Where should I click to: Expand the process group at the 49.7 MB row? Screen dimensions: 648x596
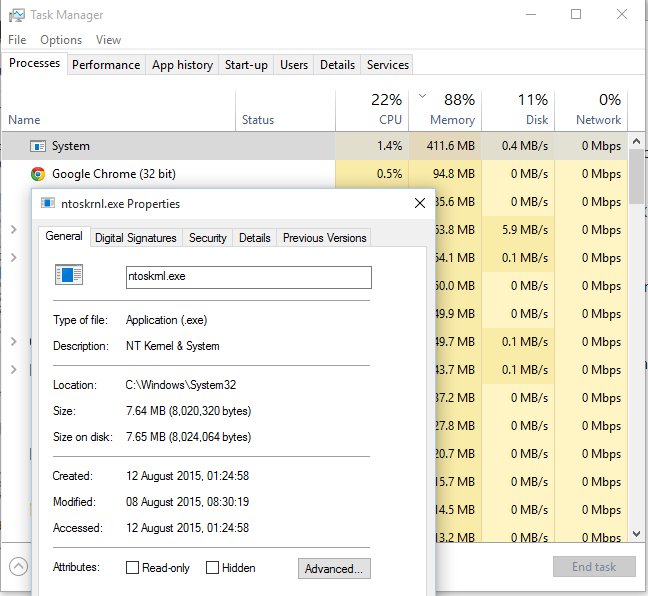click(x=13, y=342)
